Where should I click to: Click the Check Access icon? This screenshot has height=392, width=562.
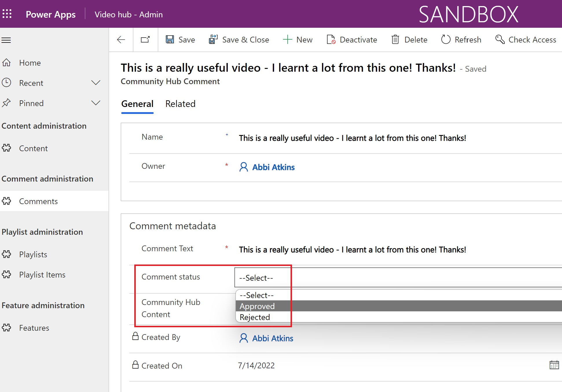[x=500, y=39]
